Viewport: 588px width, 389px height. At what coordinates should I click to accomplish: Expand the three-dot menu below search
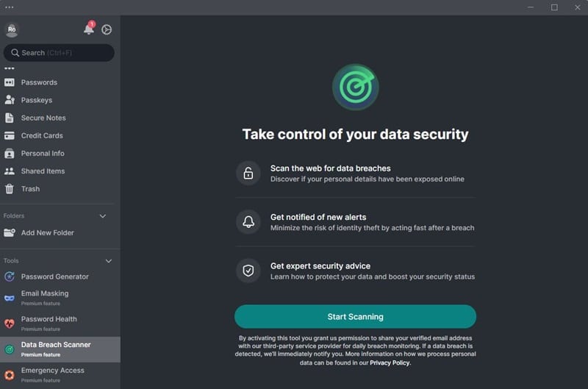[10, 68]
